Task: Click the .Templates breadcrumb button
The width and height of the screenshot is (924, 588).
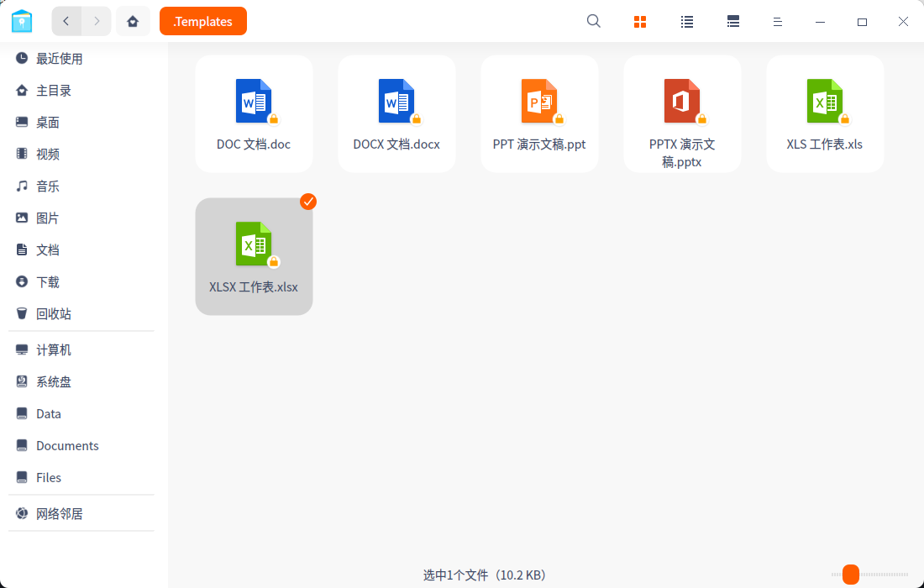Action: pos(202,21)
